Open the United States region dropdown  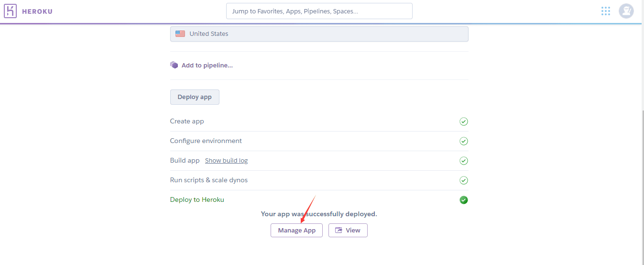319,34
